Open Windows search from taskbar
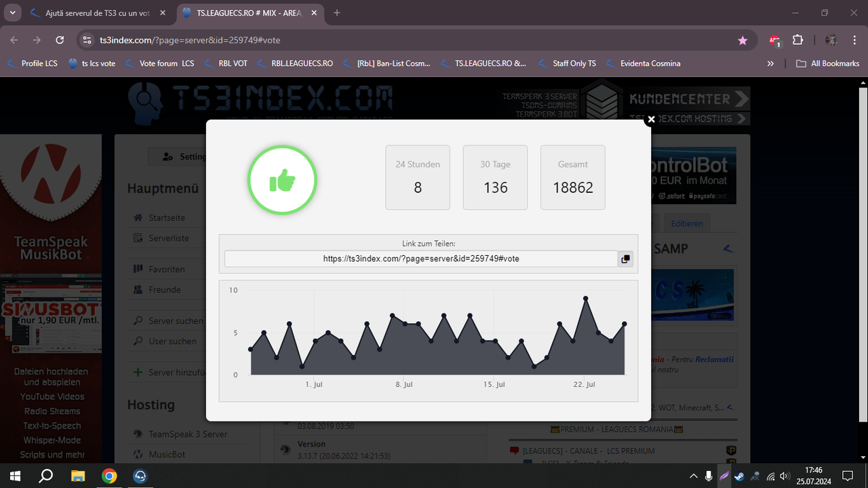 click(46, 476)
